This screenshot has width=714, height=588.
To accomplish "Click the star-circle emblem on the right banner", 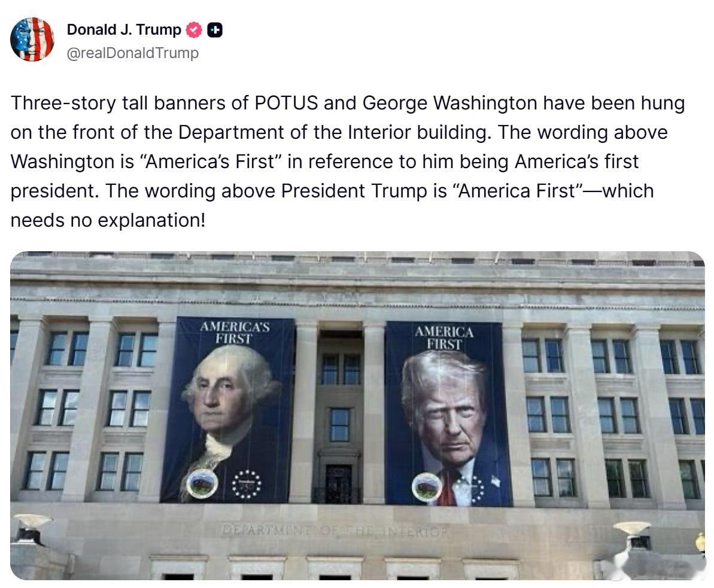I will (477, 488).
